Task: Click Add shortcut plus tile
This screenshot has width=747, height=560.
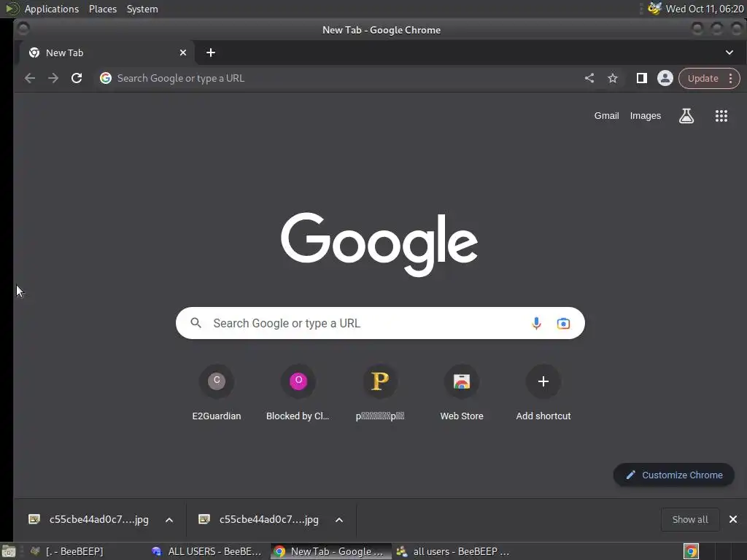Action: [543, 393]
